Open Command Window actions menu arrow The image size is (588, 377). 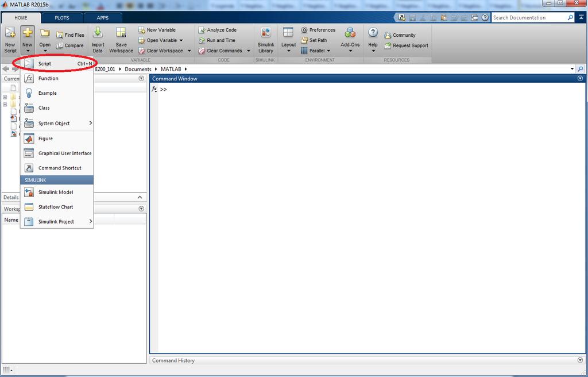tap(580, 79)
